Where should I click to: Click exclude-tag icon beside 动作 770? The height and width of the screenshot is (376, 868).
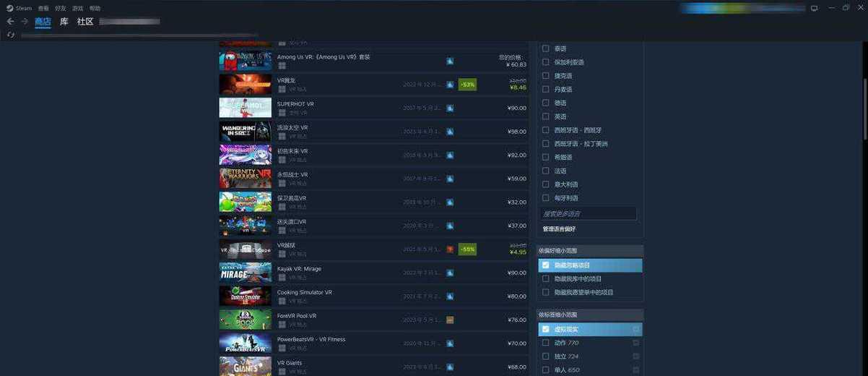(635, 343)
